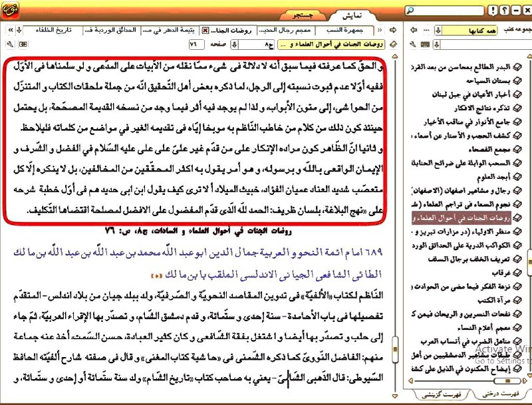532x405 pixels.
Task: Click the top search input field
Action: pos(444,11)
